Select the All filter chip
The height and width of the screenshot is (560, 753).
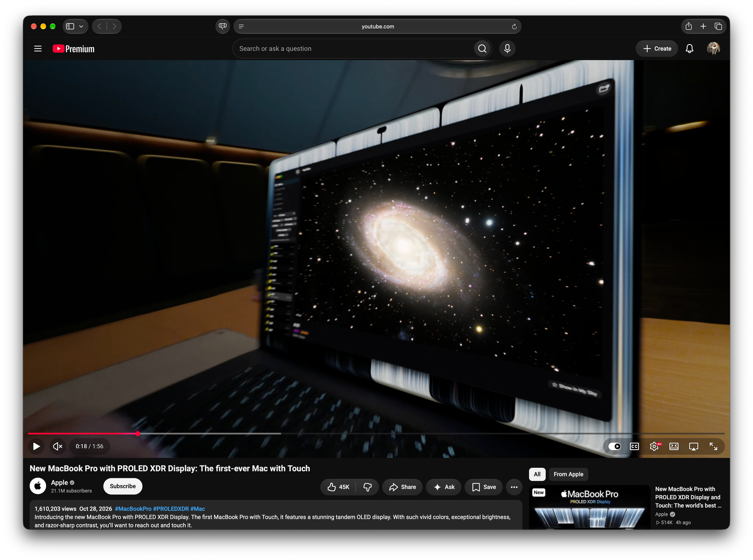(537, 474)
